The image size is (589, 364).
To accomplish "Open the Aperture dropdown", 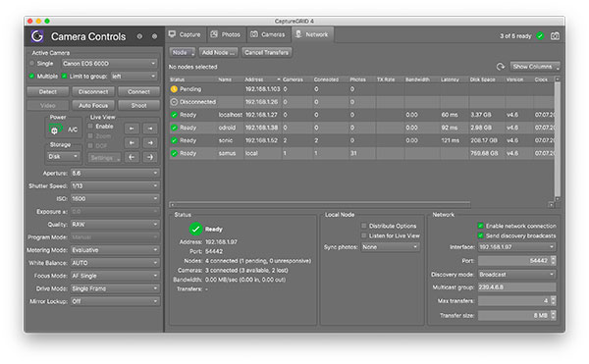I will 115,173.
